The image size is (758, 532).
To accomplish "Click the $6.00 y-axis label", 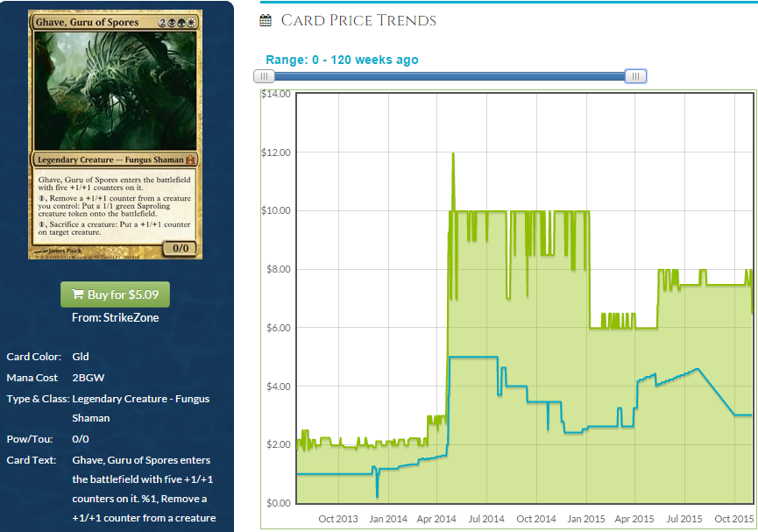I will point(279,328).
